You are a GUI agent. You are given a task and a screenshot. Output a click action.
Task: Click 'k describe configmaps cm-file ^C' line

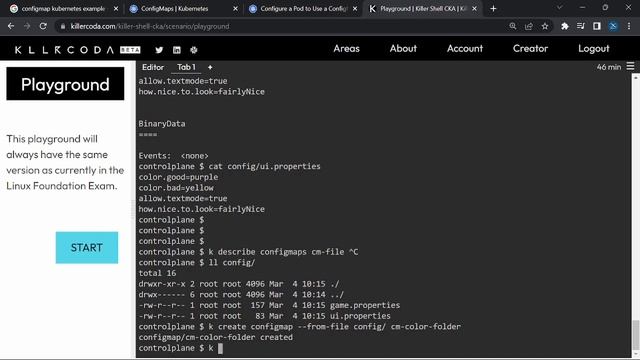click(248, 252)
